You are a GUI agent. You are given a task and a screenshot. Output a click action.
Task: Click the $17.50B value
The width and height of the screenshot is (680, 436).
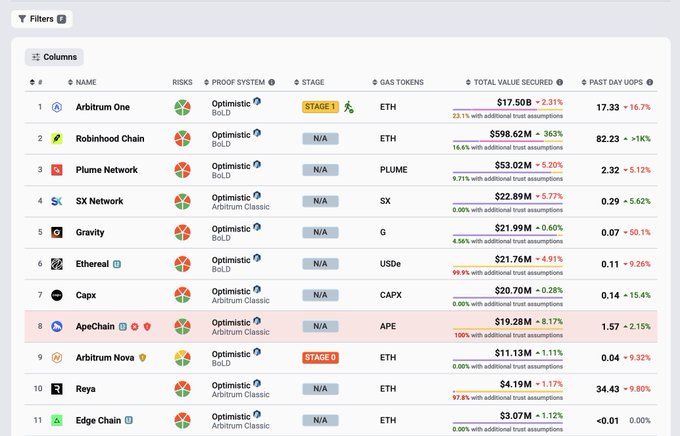pos(514,102)
